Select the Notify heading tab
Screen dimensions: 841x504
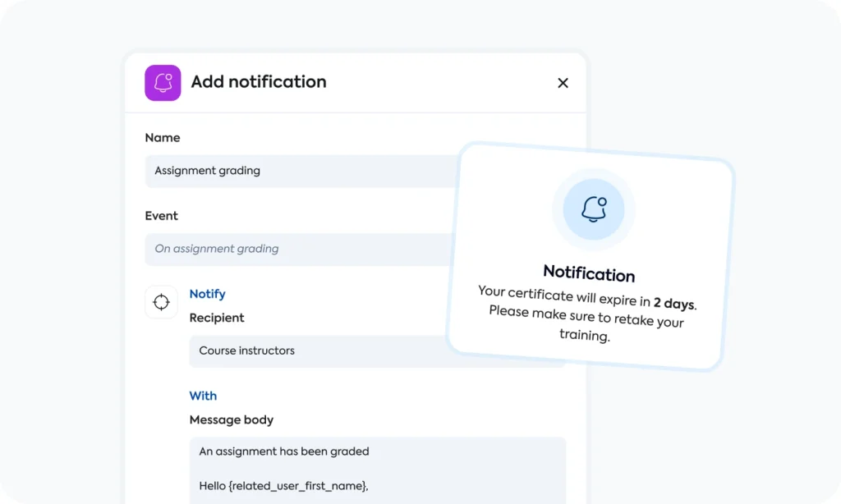point(207,294)
